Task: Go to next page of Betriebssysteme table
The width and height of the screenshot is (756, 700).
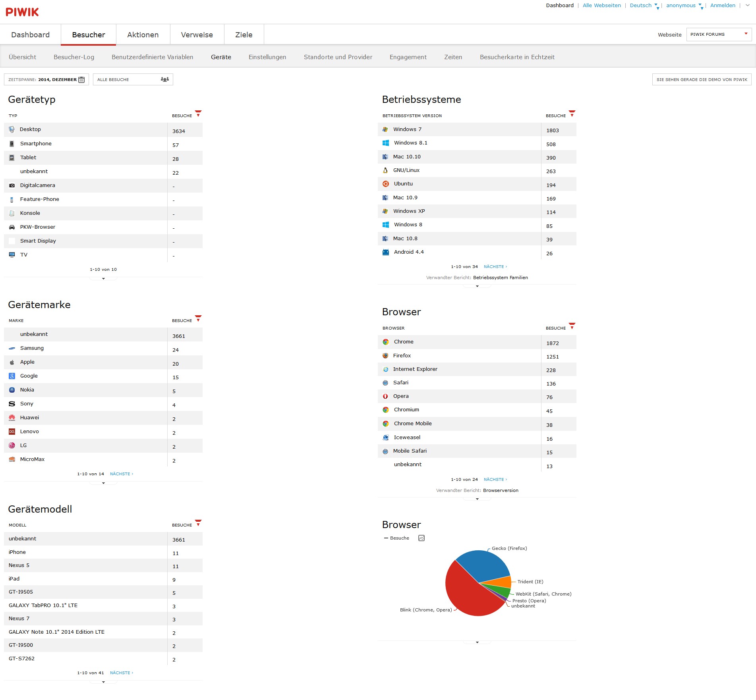Action: click(495, 267)
